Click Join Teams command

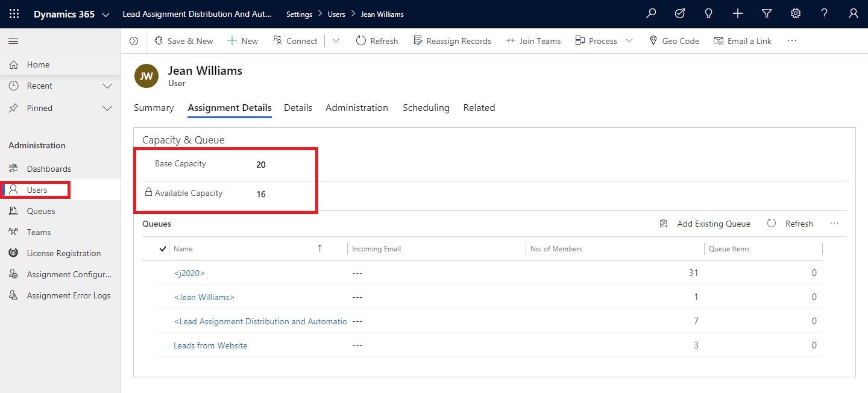[x=533, y=41]
